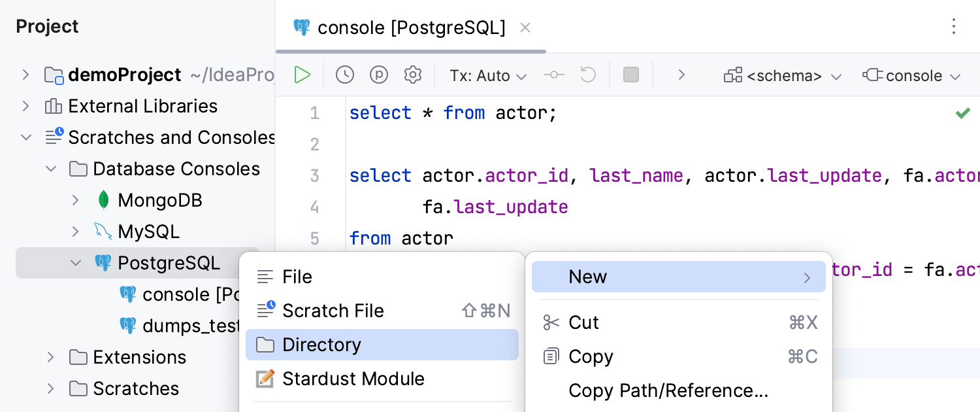Click the Scratches and Consoles icon
Image resolution: width=980 pixels, height=412 pixels.
point(54,137)
